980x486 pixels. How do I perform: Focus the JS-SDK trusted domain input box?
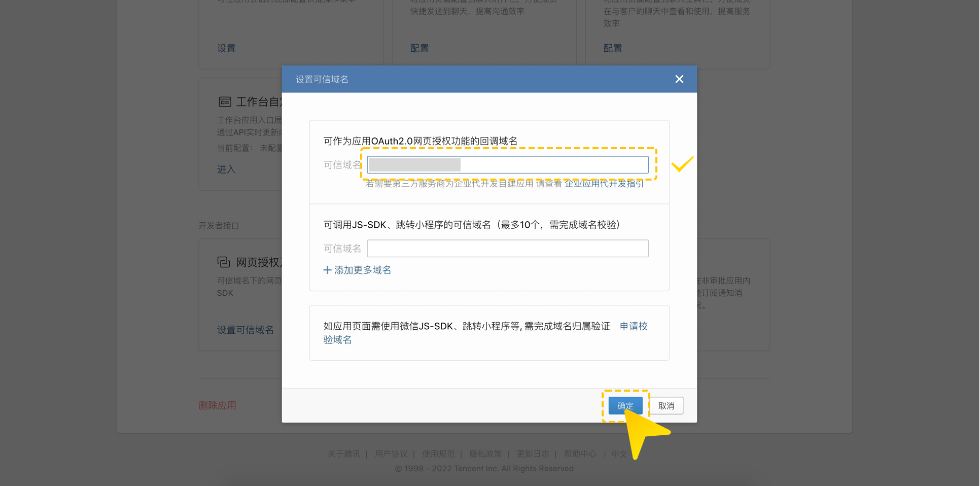click(x=507, y=249)
